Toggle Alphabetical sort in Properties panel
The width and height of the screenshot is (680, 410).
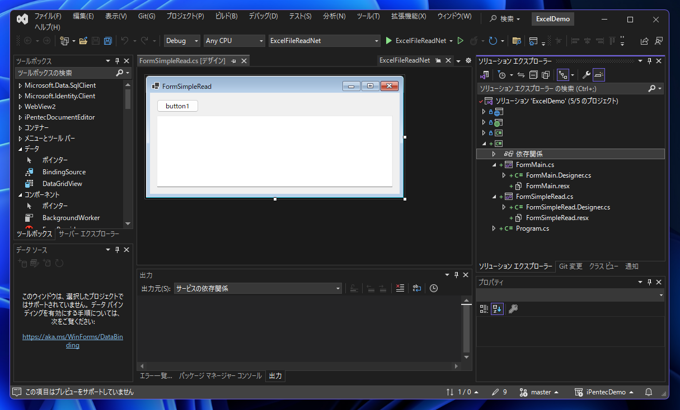tap(497, 309)
